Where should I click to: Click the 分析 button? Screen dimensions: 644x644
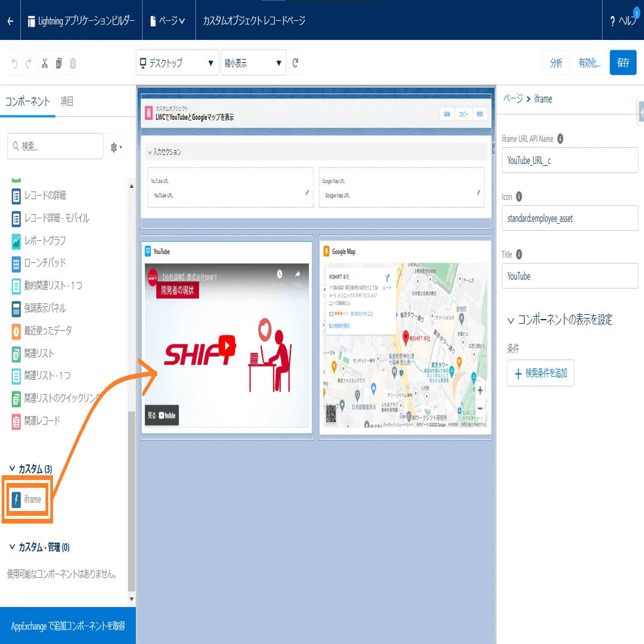pyautogui.click(x=556, y=63)
